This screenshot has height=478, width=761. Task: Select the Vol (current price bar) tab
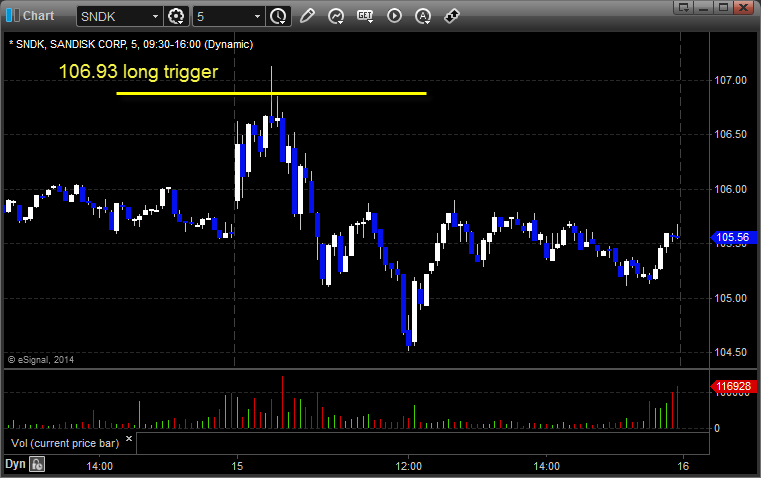click(x=65, y=443)
